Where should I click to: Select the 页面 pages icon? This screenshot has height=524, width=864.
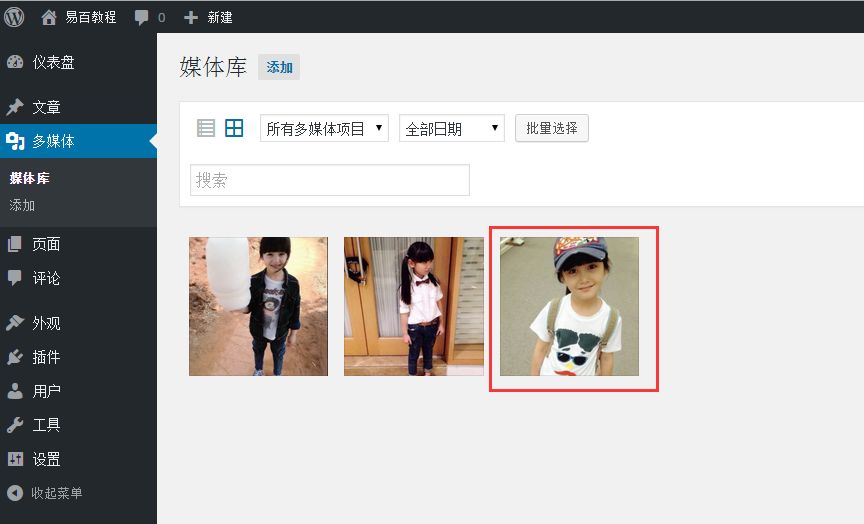click(x=15, y=244)
